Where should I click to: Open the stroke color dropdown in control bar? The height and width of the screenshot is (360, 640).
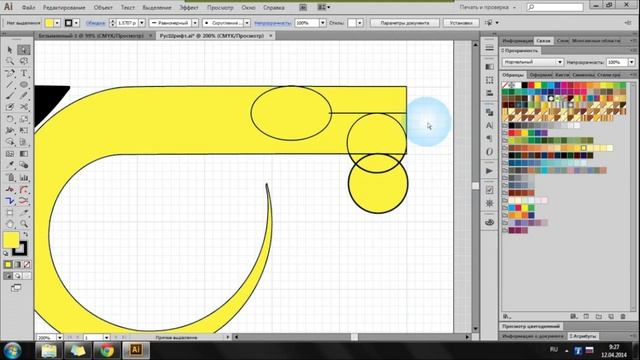coord(76,23)
